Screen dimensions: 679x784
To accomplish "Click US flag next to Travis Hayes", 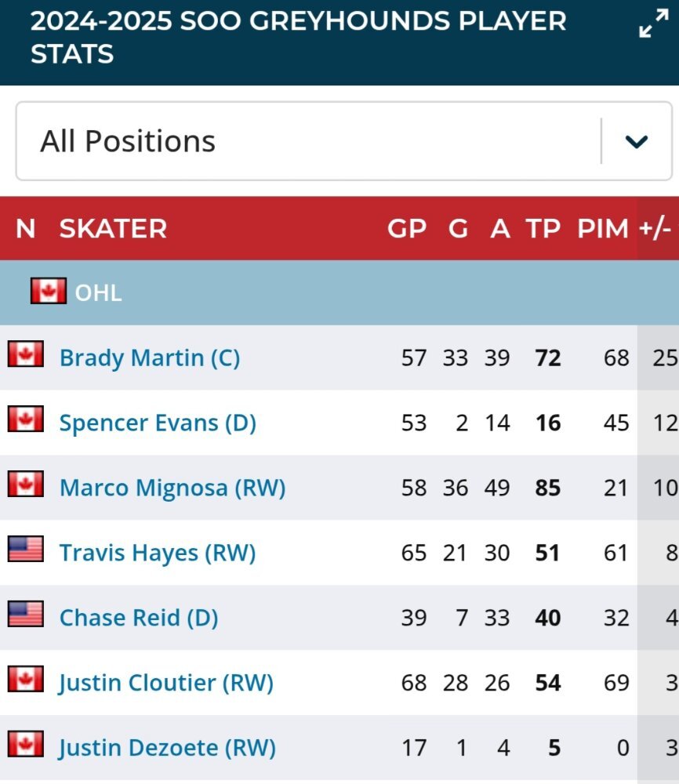I will click(26, 549).
